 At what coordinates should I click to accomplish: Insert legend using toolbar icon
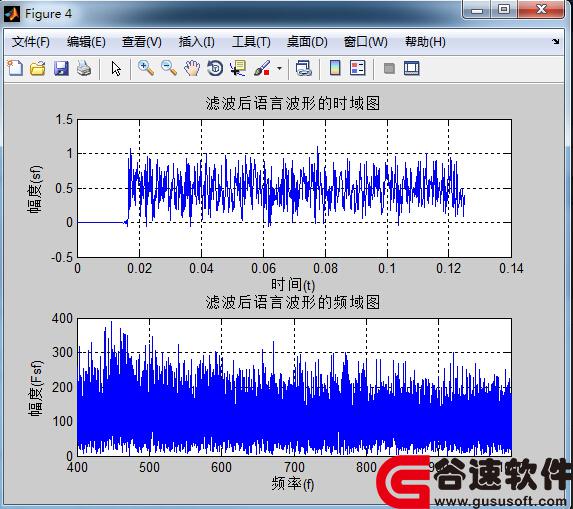pyautogui.click(x=357, y=68)
